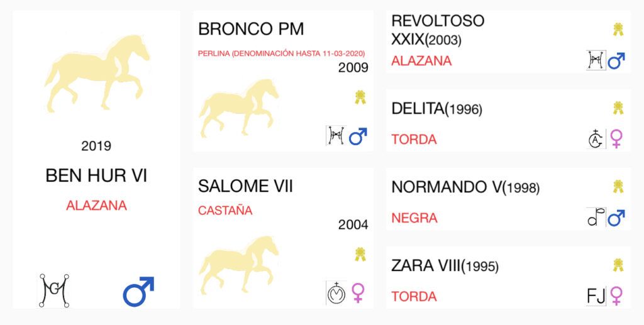644x325 pixels.
Task: Open the NORMANDO V(1998) ancestor entry
Action: click(465, 187)
